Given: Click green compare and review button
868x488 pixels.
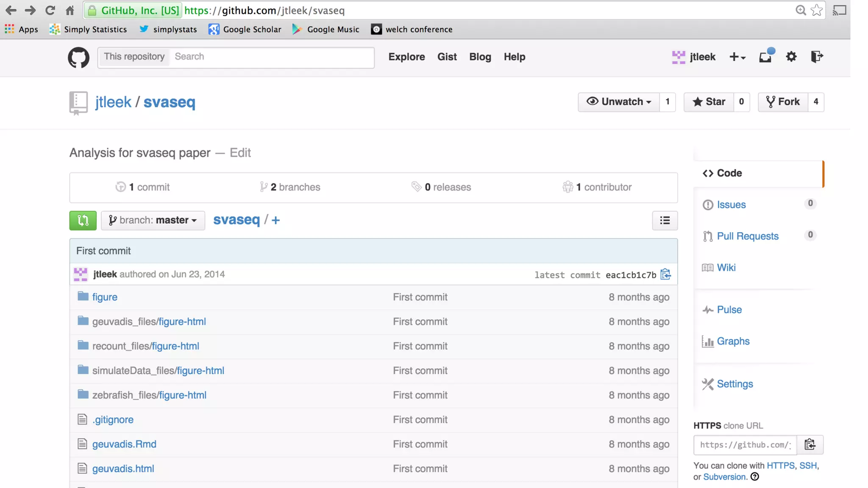Looking at the screenshot, I should (x=83, y=220).
